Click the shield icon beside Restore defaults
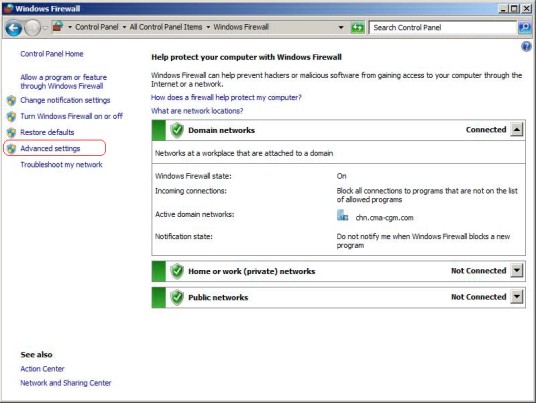 tap(12, 133)
